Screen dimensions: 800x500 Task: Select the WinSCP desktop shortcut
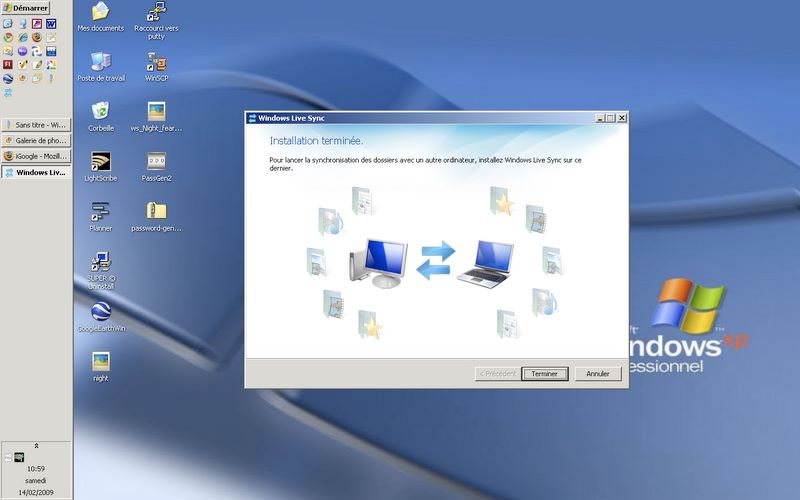(156, 67)
